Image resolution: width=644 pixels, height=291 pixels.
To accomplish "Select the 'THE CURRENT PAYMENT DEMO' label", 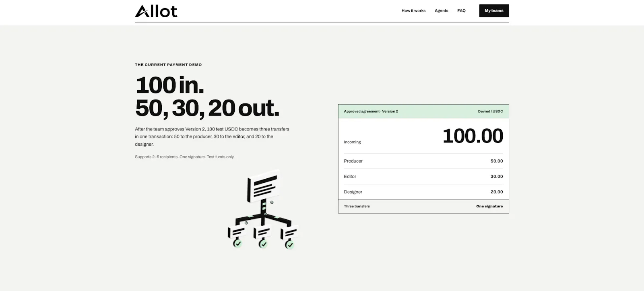I will (x=168, y=64).
